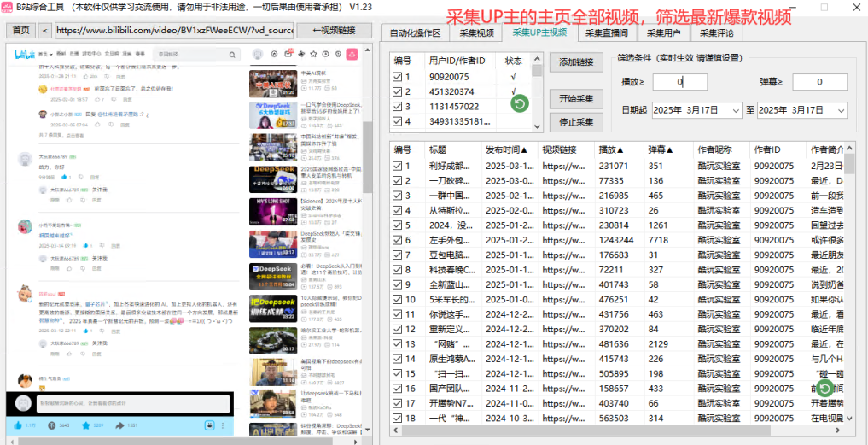Click the 播放≥ filter input field

(679, 82)
